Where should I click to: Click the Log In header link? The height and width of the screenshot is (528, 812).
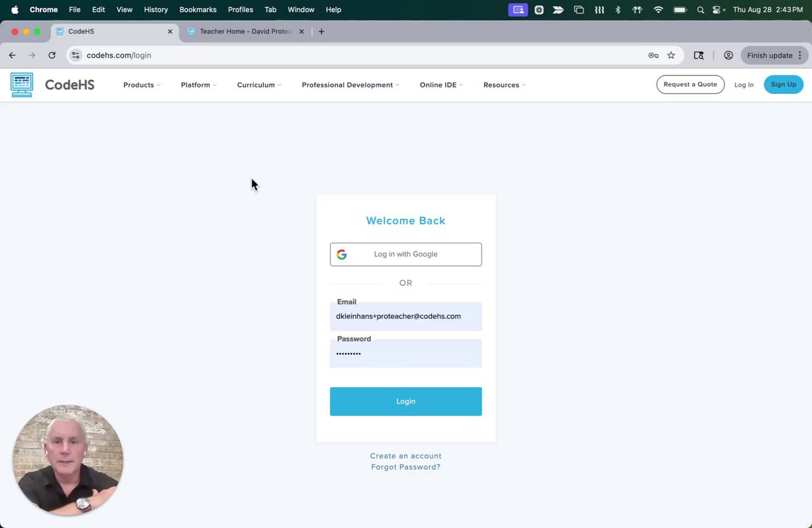click(x=744, y=85)
